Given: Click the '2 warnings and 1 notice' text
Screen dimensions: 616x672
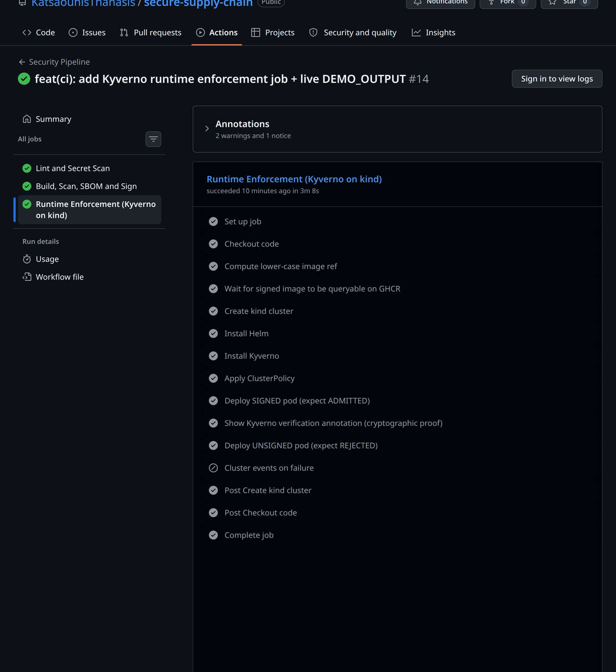Looking at the screenshot, I should pyautogui.click(x=253, y=136).
